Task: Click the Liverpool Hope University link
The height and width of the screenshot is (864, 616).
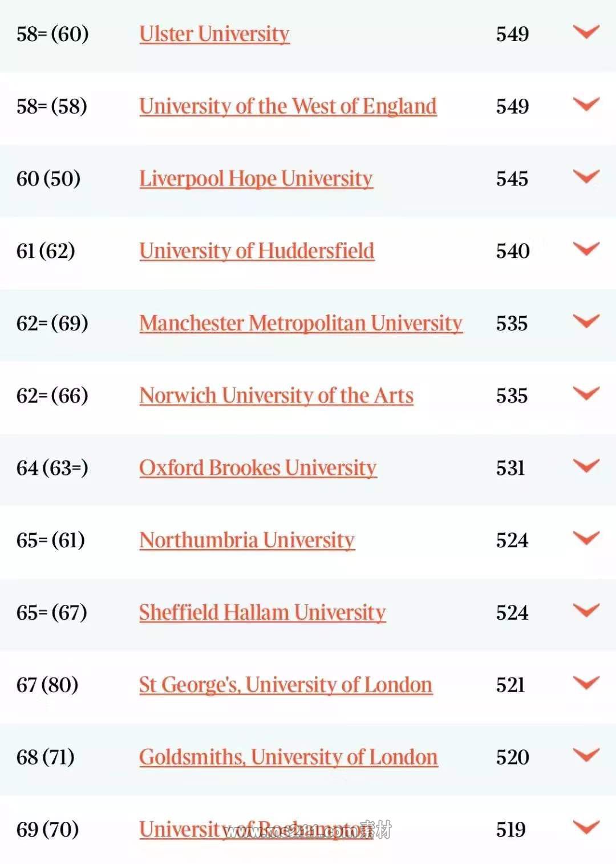Action: coord(256,179)
